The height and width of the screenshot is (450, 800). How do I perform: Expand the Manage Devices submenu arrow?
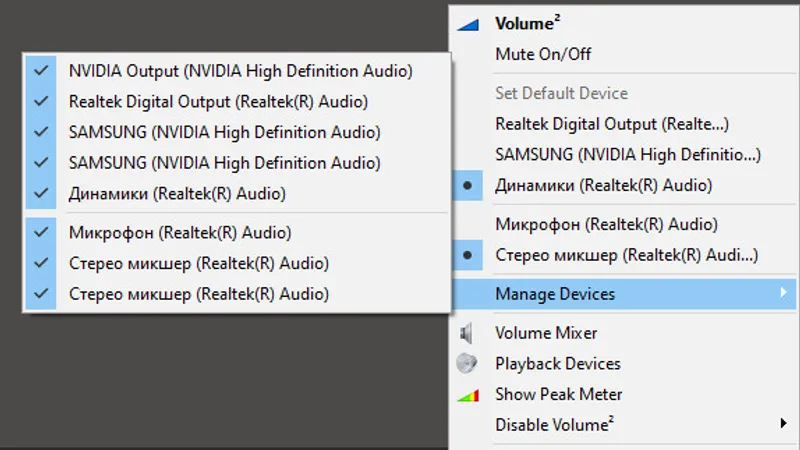point(782,294)
